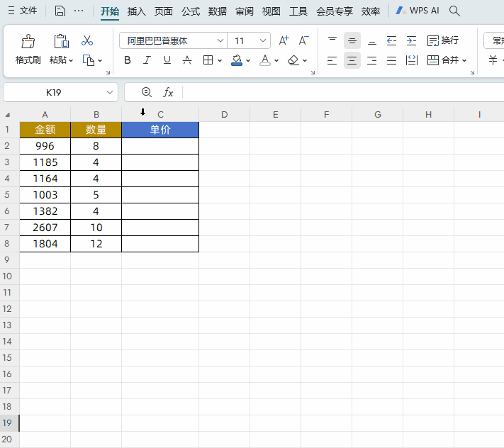Align text right
The width and height of the screenshot is (504, 448).
tap(372, 60)
